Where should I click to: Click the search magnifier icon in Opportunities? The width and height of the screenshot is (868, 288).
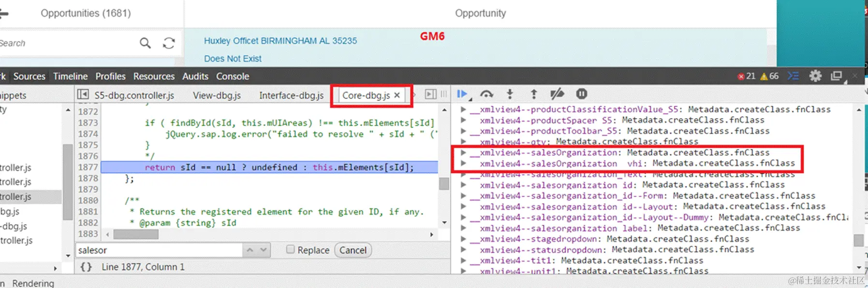(145, 43)
